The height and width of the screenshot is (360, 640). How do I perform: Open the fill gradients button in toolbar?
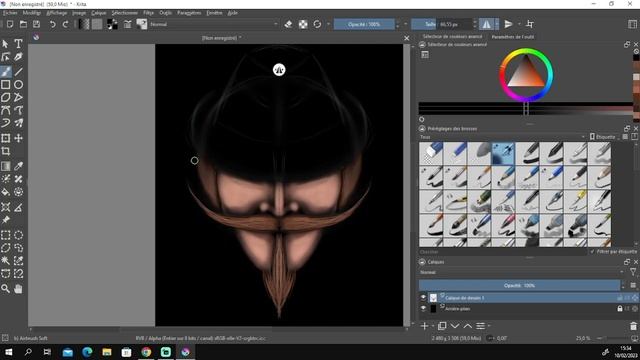coord(84,24)
